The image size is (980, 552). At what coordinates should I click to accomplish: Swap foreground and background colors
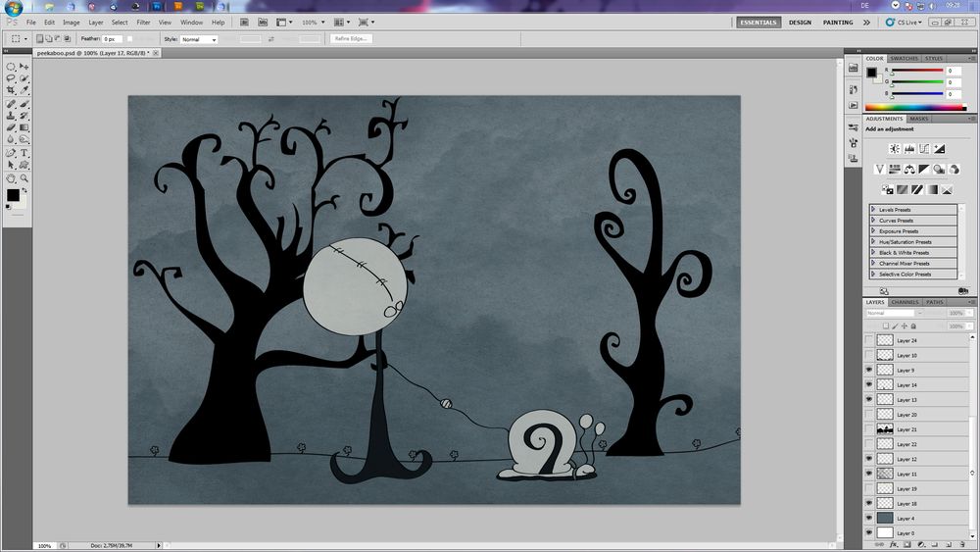pyautogui.click(x=24, y=190)
